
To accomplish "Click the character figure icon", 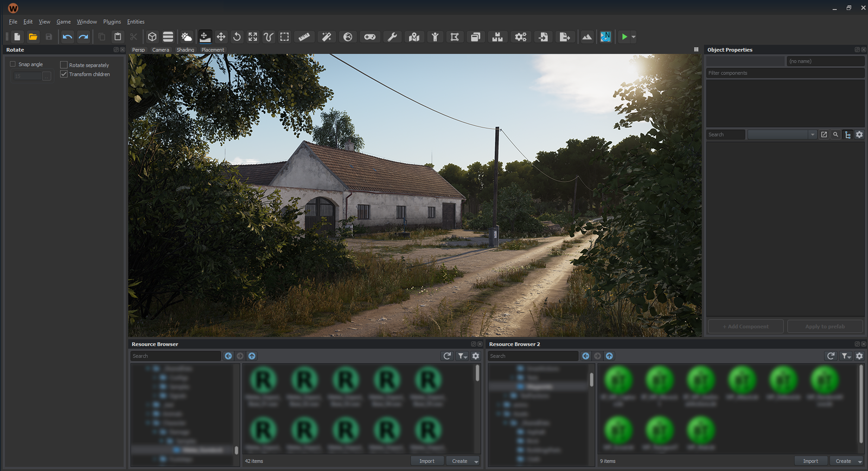I will click(435, 37).
